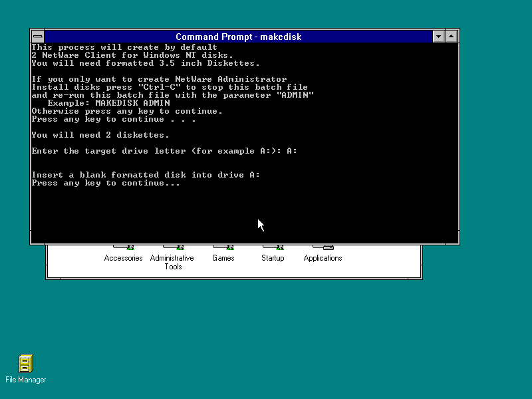Image resolution: width=532 pixels, height=399 pixels.
Task: Click the 'Enter the target drive letter' line
Action: pyautogui.click(x=164, y=151)
